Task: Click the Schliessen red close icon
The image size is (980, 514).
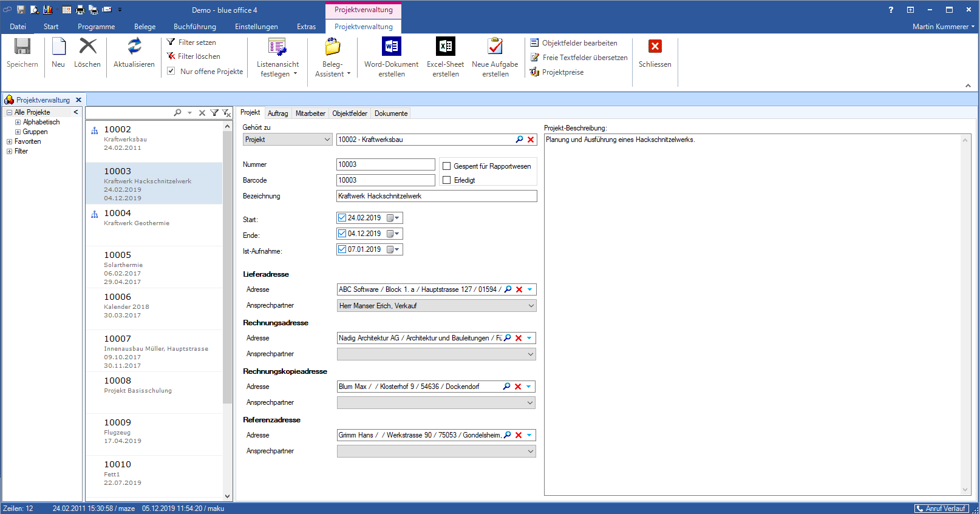Action: 655,47
